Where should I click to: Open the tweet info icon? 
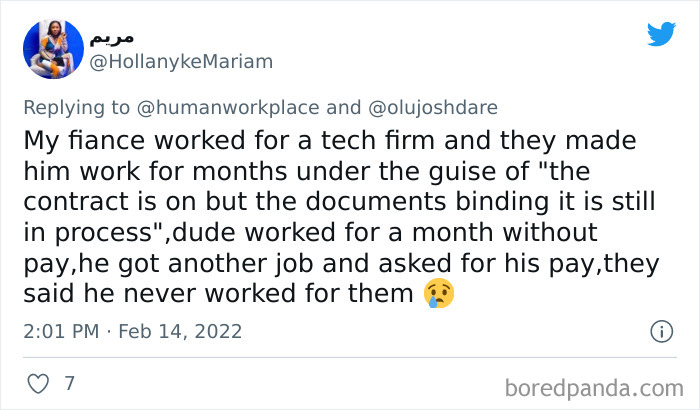tap(661, 331)
